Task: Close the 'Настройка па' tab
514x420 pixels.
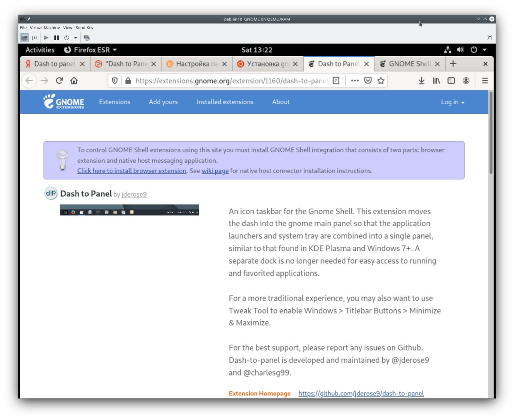Action: pos(224,64)
